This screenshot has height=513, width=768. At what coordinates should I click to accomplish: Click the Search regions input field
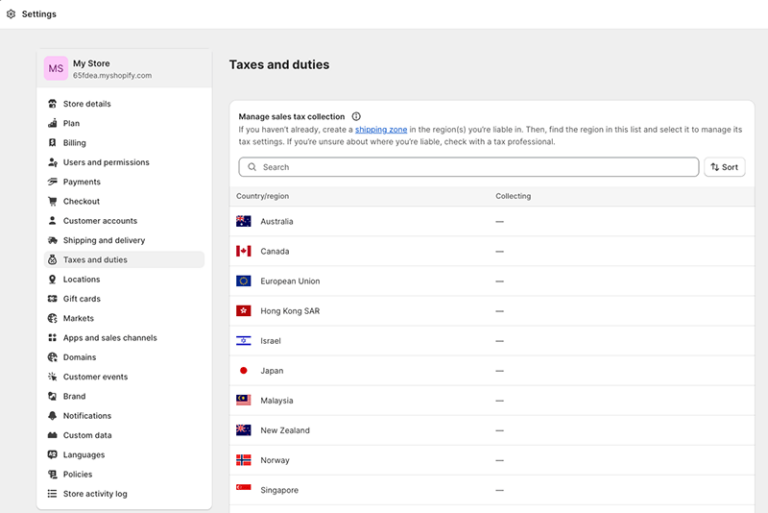click(x=470, y=167)
